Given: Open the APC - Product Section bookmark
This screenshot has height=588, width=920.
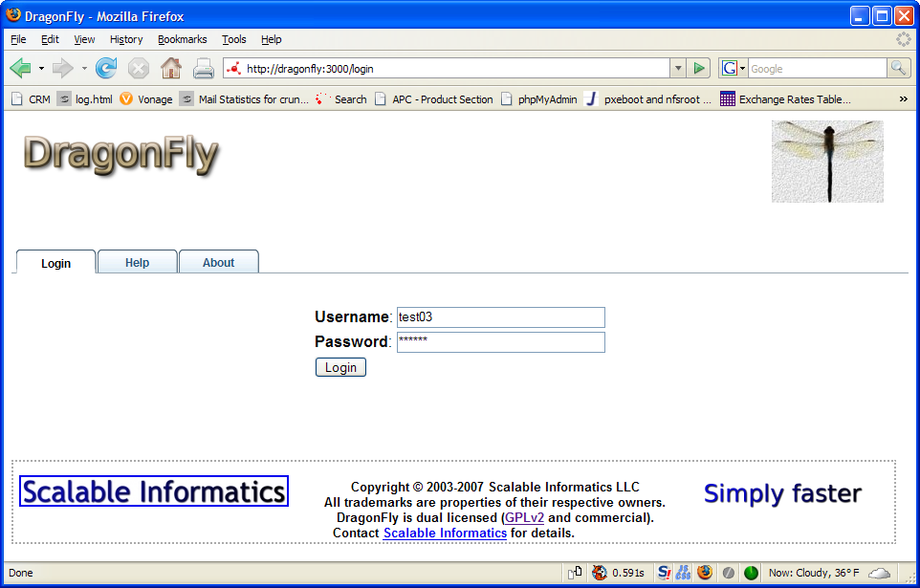Looking at the screenshot, I should coord(434,99).
